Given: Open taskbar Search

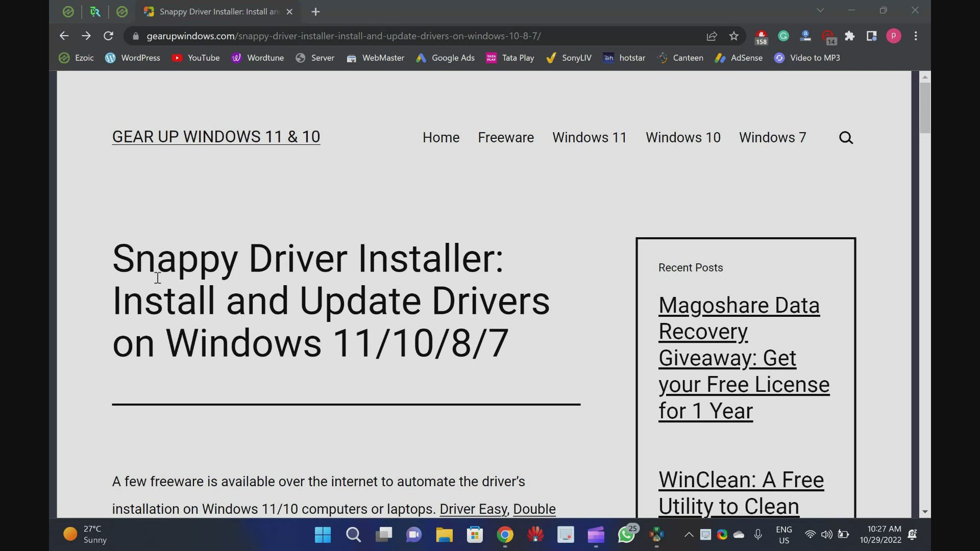Looking at the screenshot, I should 353,535.
